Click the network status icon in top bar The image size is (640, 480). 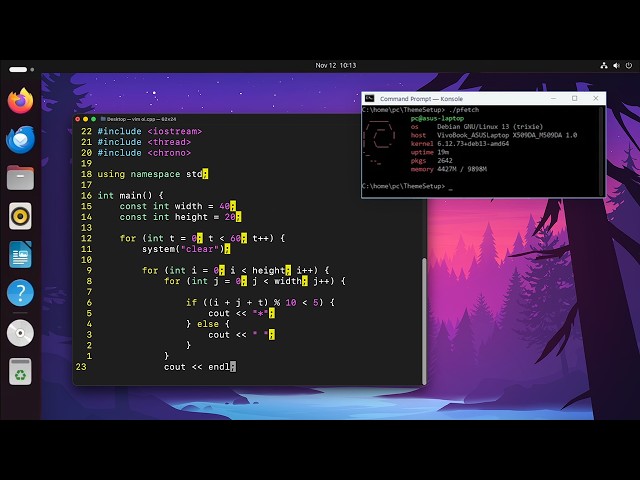click(x=604, y=65)
